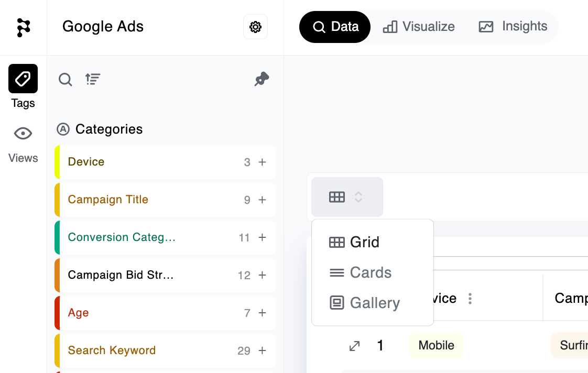Open the Google Ads settings gear
Image resolution: width=588 pixels, height=373 pixels.
point(255,27)
